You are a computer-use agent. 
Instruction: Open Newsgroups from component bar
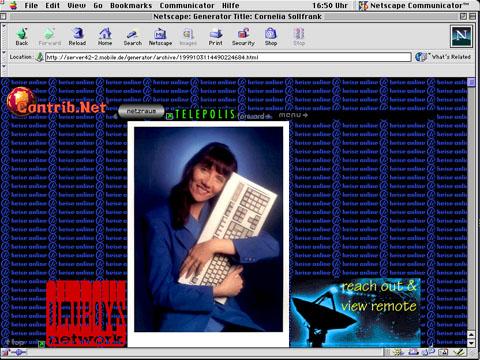(x=428, y=352)
